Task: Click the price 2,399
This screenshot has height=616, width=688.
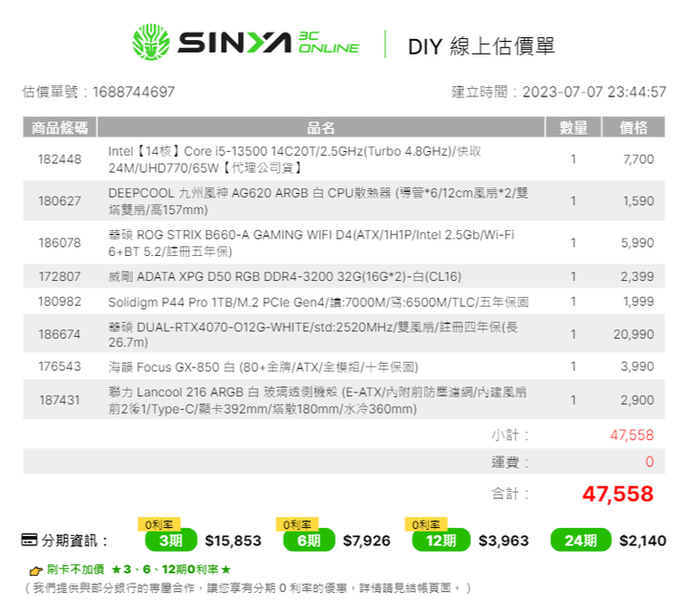Action: (637, 276)
